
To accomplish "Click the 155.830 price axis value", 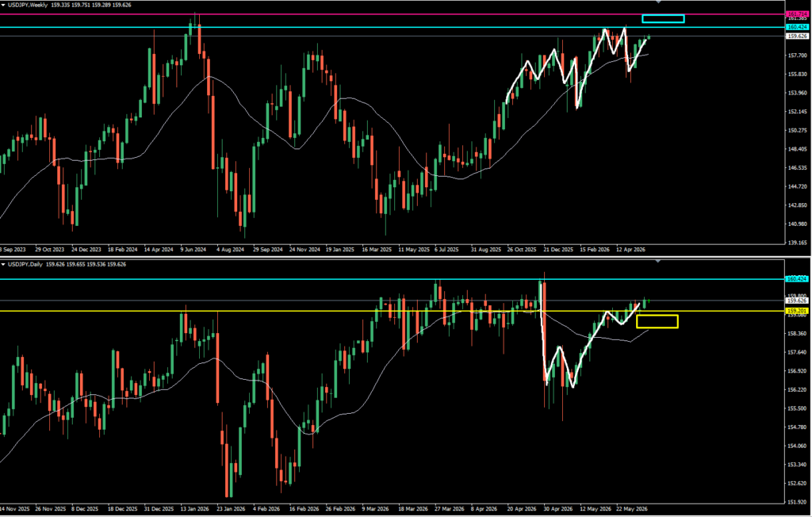I will (798, 74).
